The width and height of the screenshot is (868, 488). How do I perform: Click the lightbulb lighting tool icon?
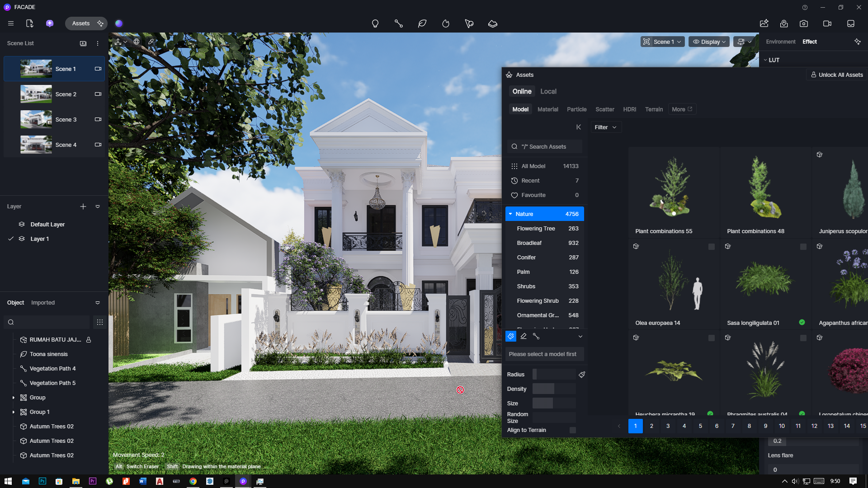[x=375, y=23]
